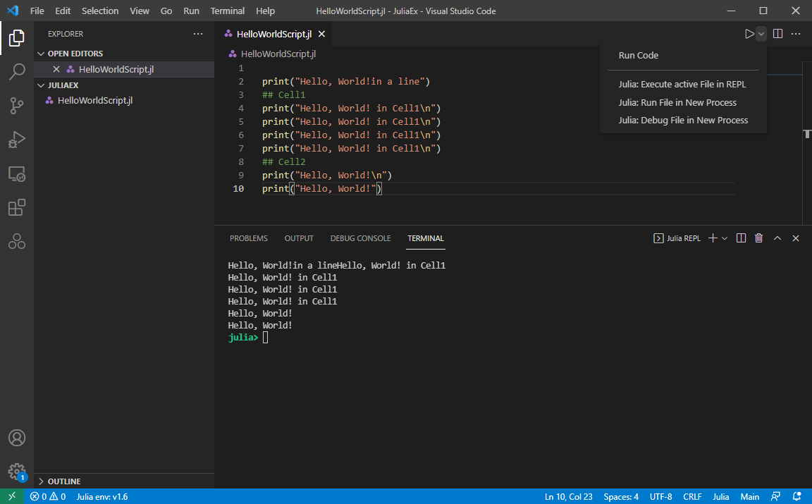
Task: Open notifications bell in status bar
Action: [x=797, y=496]
